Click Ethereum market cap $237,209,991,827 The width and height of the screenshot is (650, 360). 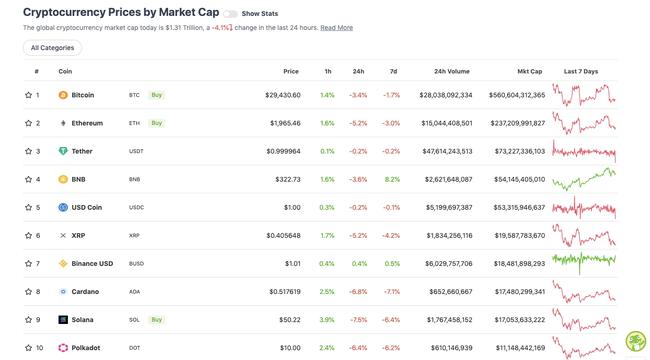[518, 123]
